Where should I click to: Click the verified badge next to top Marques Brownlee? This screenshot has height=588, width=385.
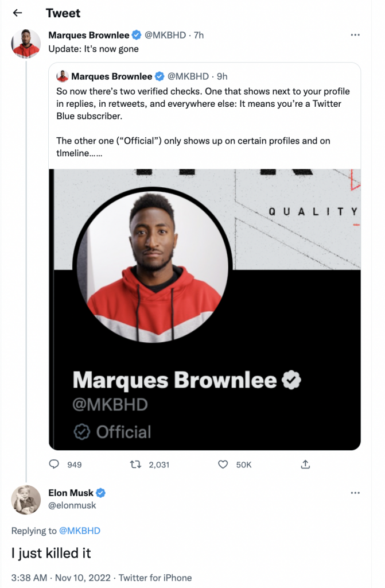[x=137, y=35]
